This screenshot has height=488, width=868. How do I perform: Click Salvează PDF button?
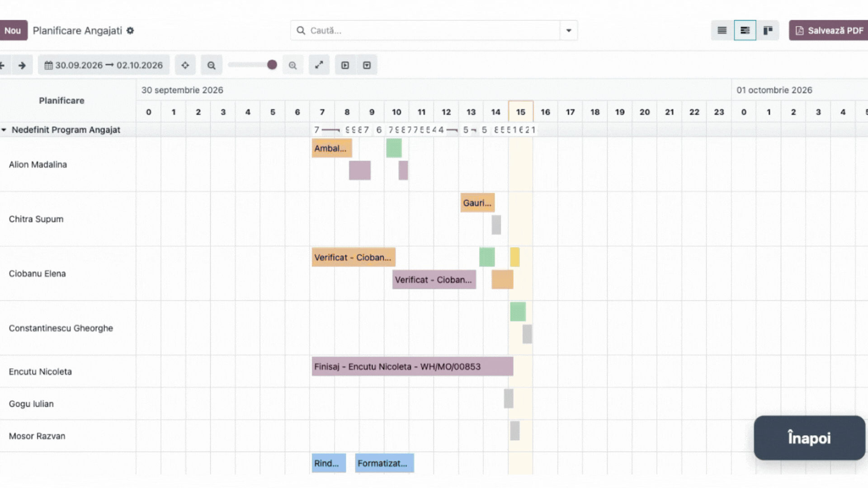click(829, 30)
